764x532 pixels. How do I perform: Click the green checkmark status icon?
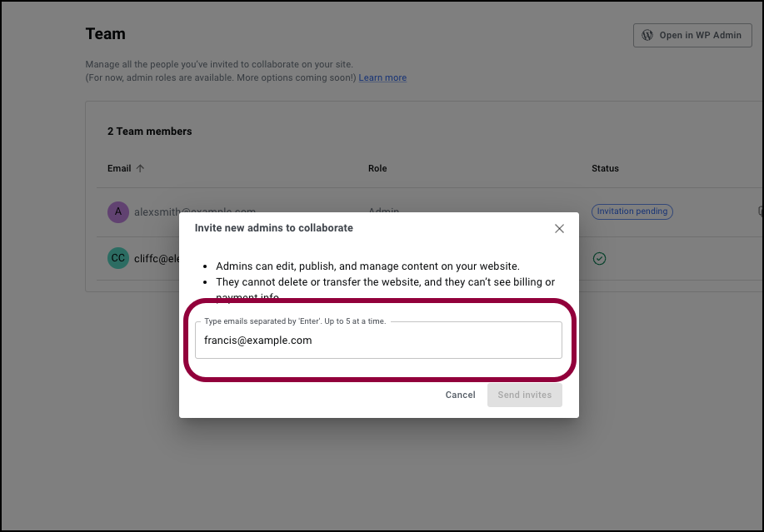pos(599,258)
